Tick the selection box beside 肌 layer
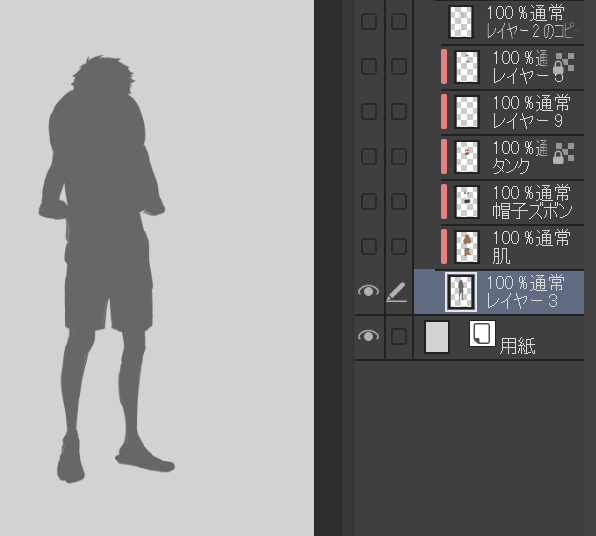Image resolution: width=596 pixels, height=536 pixels. click(x=399, y=246)
